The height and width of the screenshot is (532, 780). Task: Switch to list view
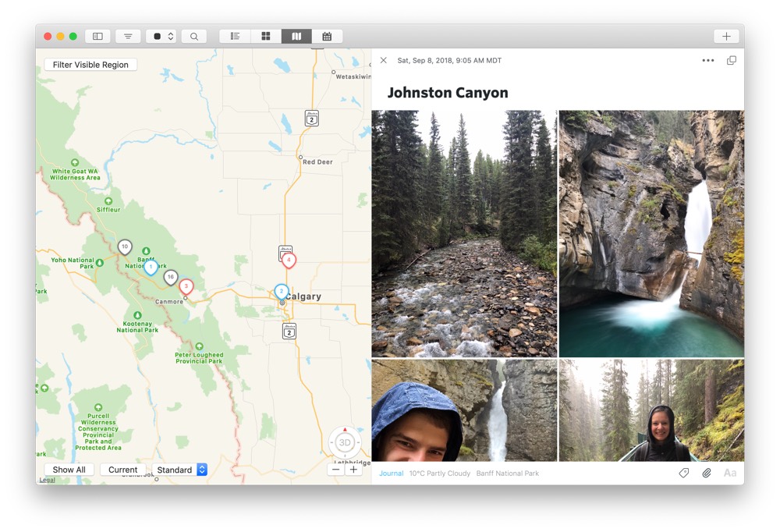pos(236,37)
